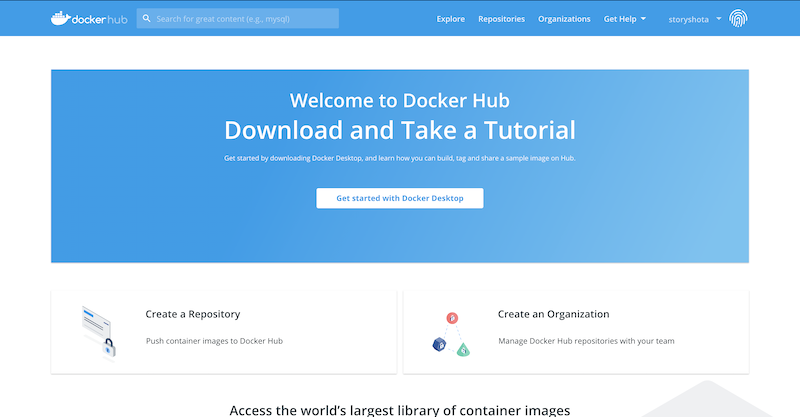
Task: Click the repository lock illustration icon
Action: point(98,333)
